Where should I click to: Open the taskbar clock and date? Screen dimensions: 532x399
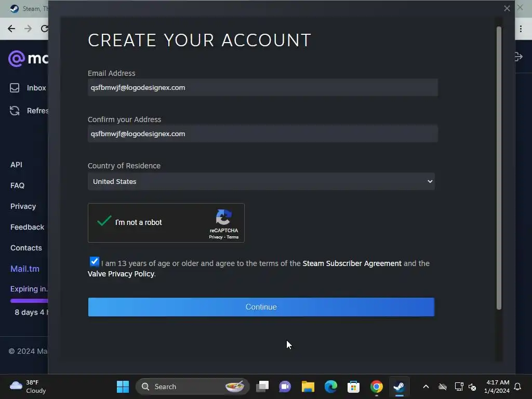click(497, 387)
